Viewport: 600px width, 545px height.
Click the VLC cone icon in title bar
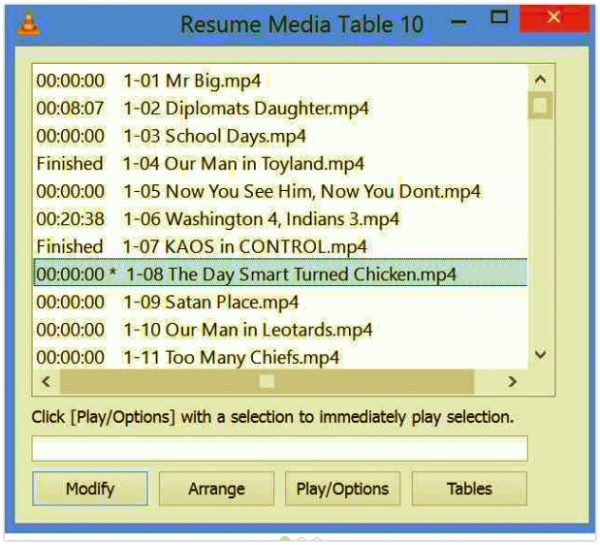[x=29, y=24]
